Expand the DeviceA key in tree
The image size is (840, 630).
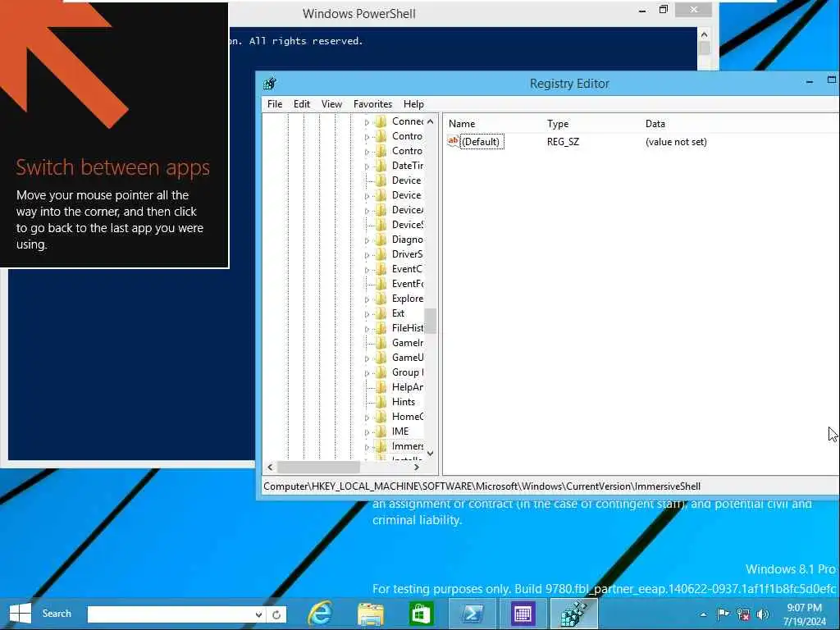(x=367, y=211)
